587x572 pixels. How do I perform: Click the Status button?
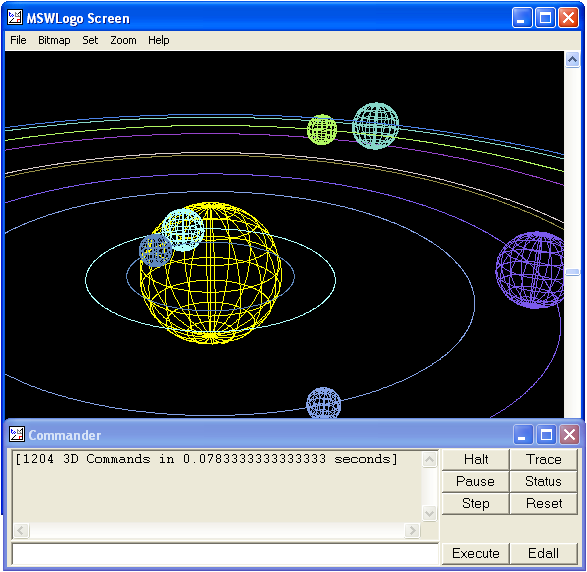pos(543,481)
